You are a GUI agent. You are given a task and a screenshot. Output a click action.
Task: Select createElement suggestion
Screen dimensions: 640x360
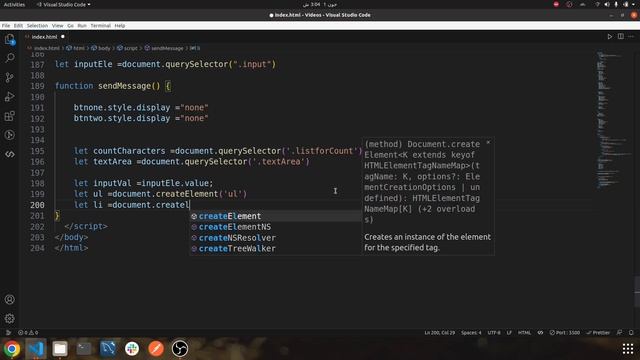coord(276,216)
